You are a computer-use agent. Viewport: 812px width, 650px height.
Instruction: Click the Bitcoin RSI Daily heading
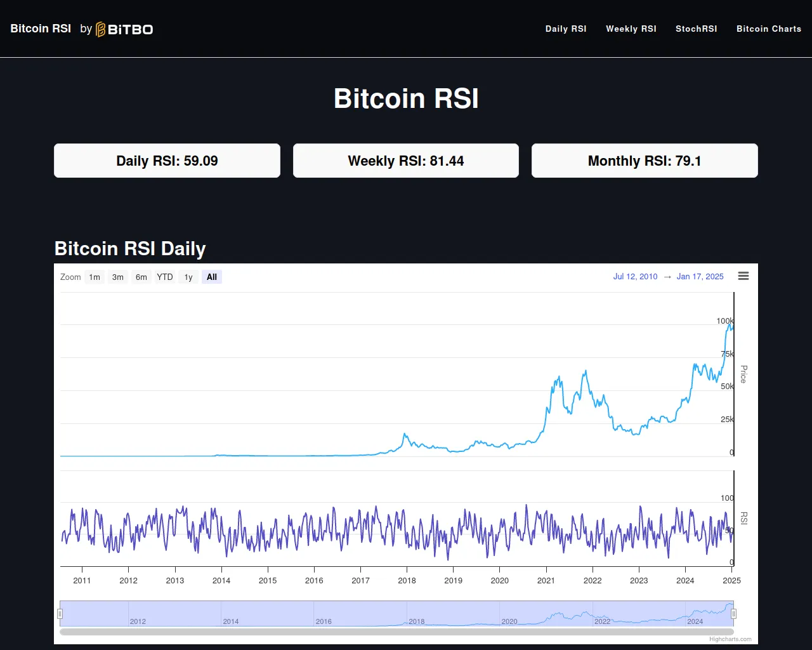coord(130,248)
